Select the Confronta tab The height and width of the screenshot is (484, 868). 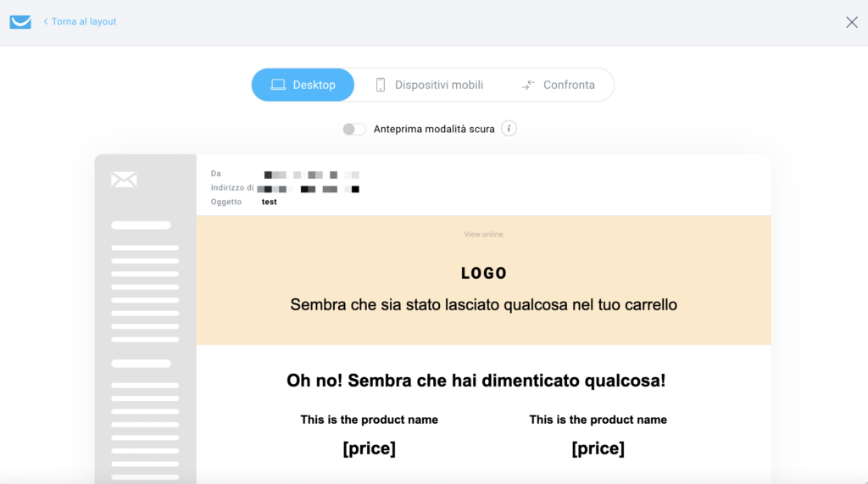coord(558,85)
